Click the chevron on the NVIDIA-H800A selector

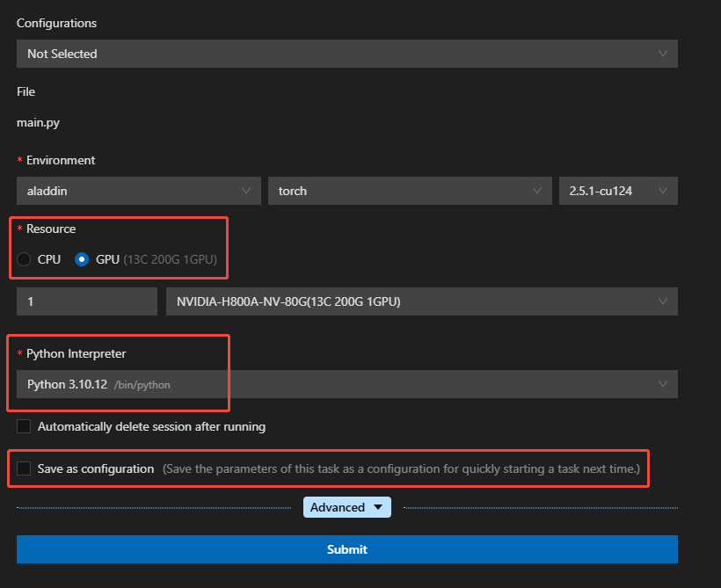pos(663,301)
